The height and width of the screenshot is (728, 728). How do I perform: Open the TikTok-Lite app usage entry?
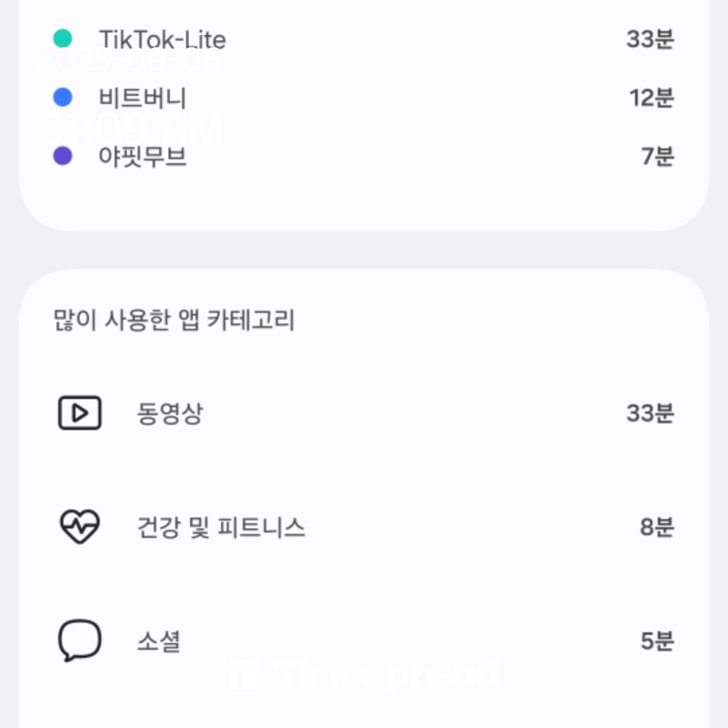363,39
